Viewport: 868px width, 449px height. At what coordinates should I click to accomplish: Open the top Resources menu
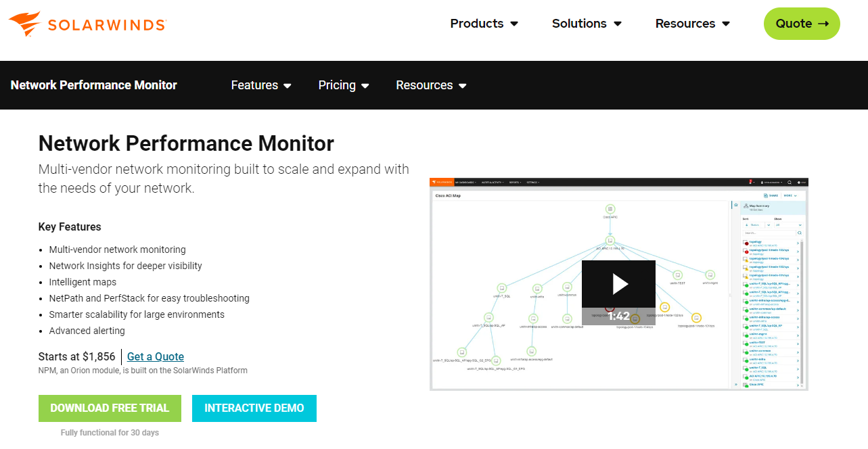(x=693, y=24)
